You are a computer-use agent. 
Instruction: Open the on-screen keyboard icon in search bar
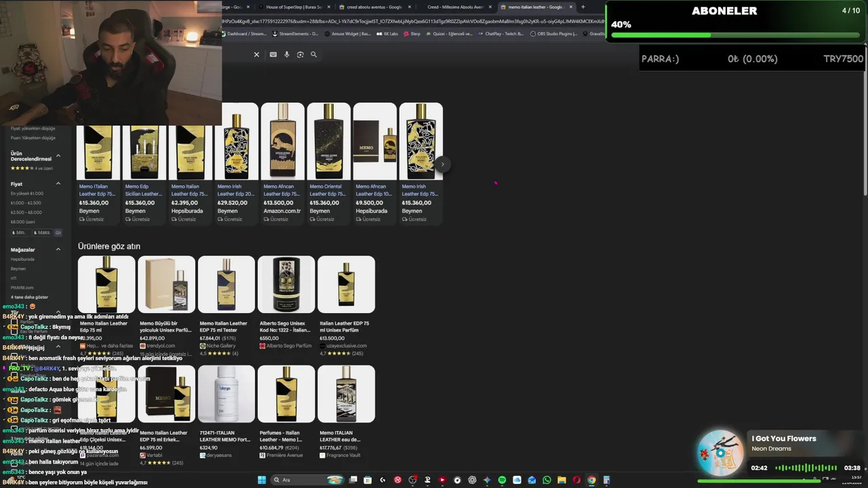click(273, 54)
